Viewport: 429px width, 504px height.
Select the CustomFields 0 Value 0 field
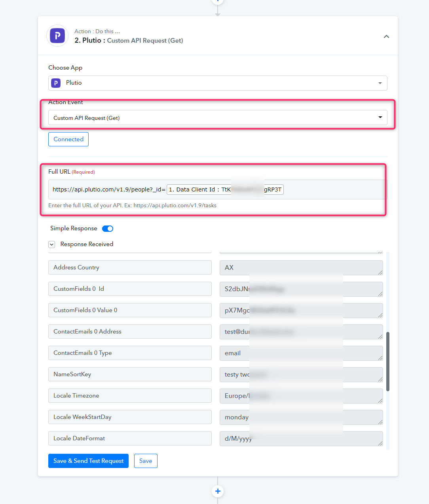(130, 310)
